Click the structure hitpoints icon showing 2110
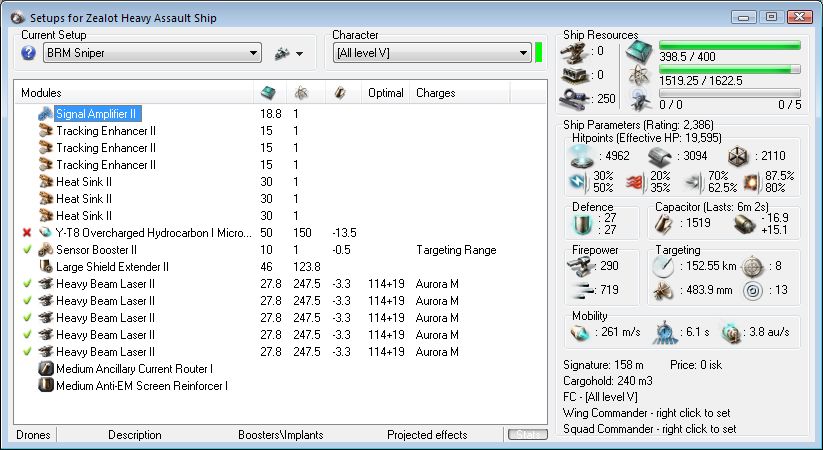 (x=737, y=156)
